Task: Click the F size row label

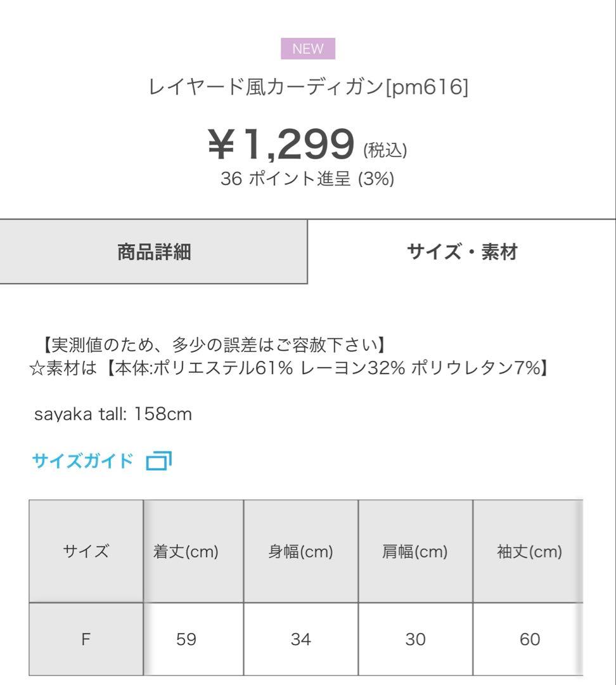Action: (86, 639)
